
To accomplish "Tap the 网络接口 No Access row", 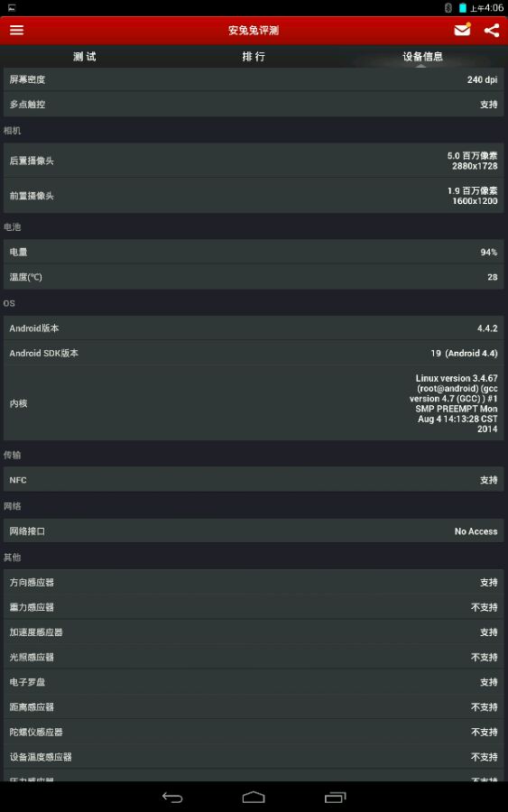I will [x=254, y=531].
